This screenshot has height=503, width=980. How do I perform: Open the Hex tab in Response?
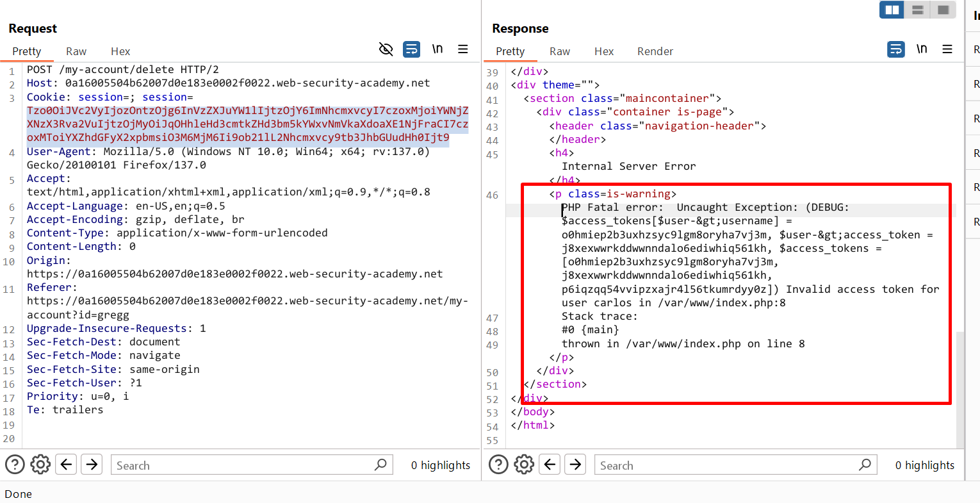[x=603, y=51]
